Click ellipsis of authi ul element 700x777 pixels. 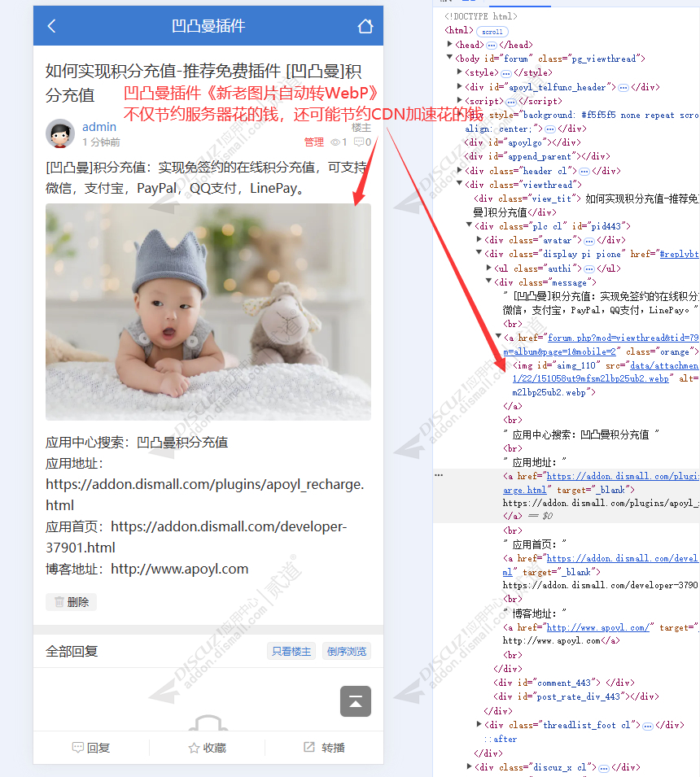589,269
